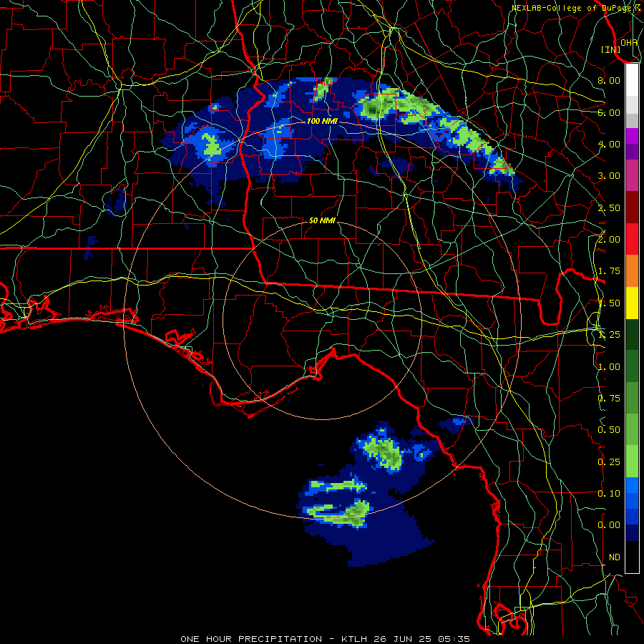
Task: Click the 50 NMI range ring label
Action: tap(322, 220)
